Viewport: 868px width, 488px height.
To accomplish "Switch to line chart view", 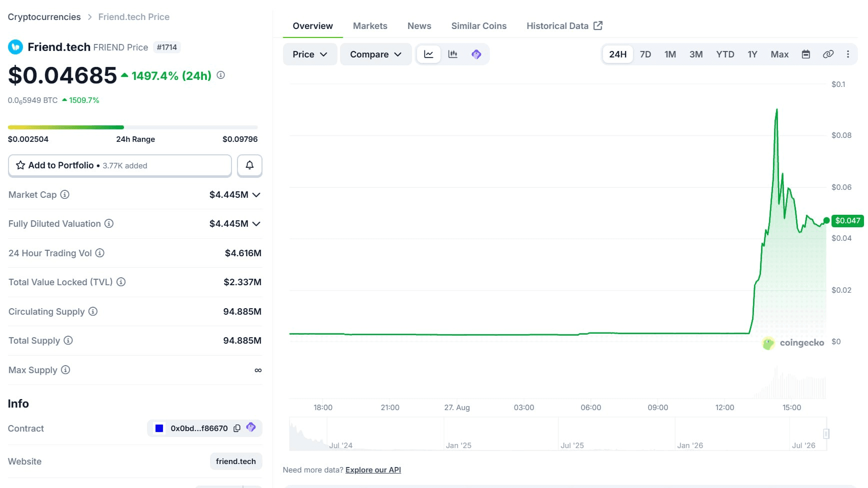I will click(428, 54).
